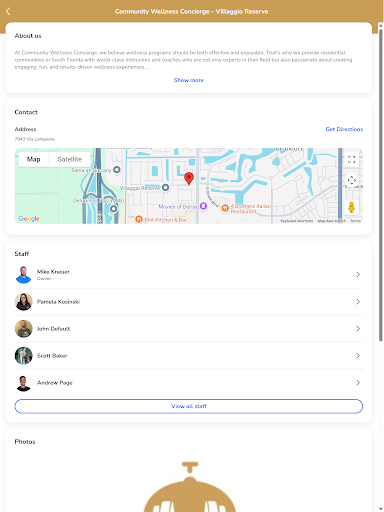Open John Default's profile photo

[x=23, y=329]
